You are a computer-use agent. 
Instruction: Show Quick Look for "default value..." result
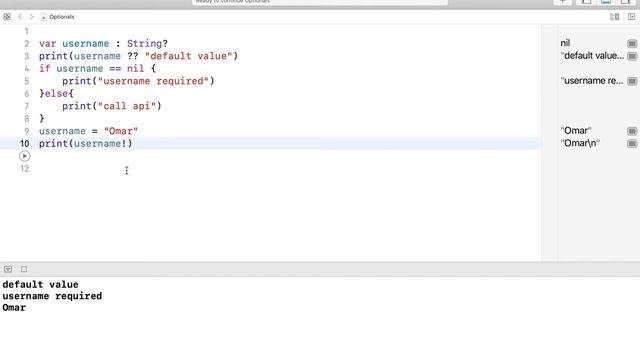point(632,56)
